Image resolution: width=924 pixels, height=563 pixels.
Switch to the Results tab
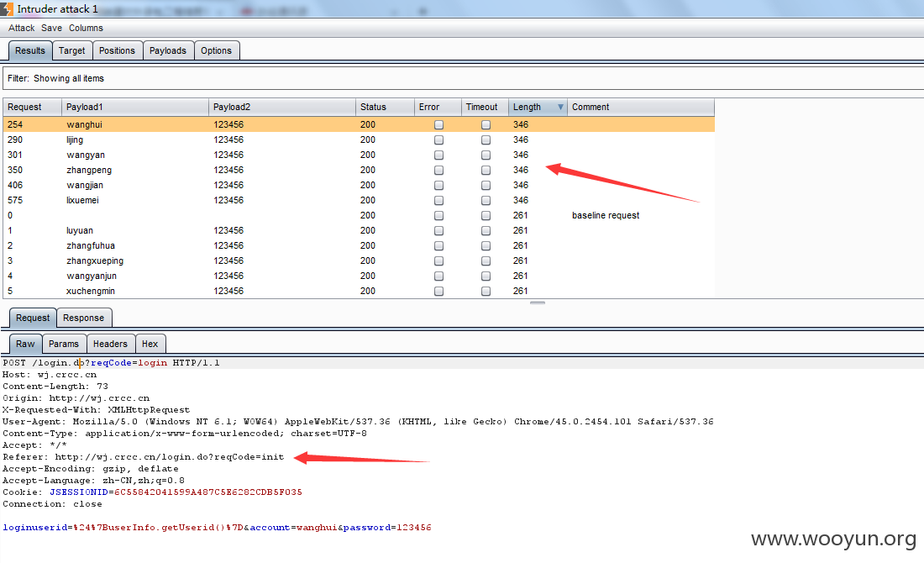pos(30,50)
